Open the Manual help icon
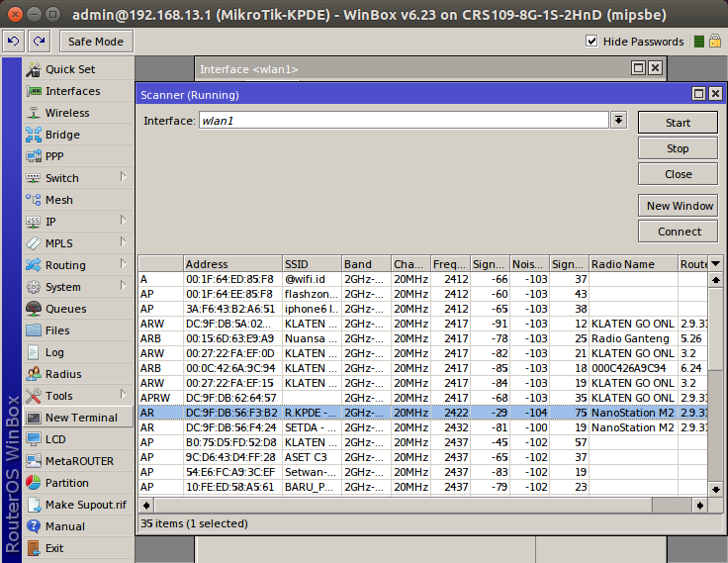The height and width of the screenshot is (563, 728). coord(34,526)
